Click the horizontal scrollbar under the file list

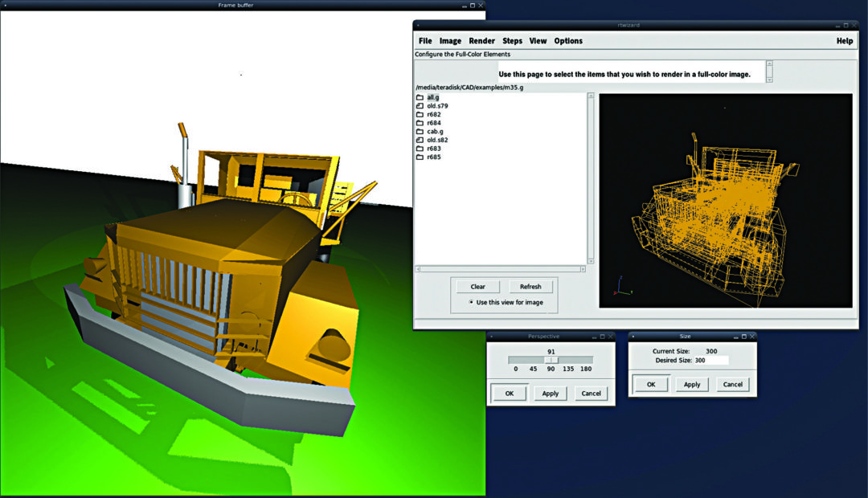[x=500, y=270]
